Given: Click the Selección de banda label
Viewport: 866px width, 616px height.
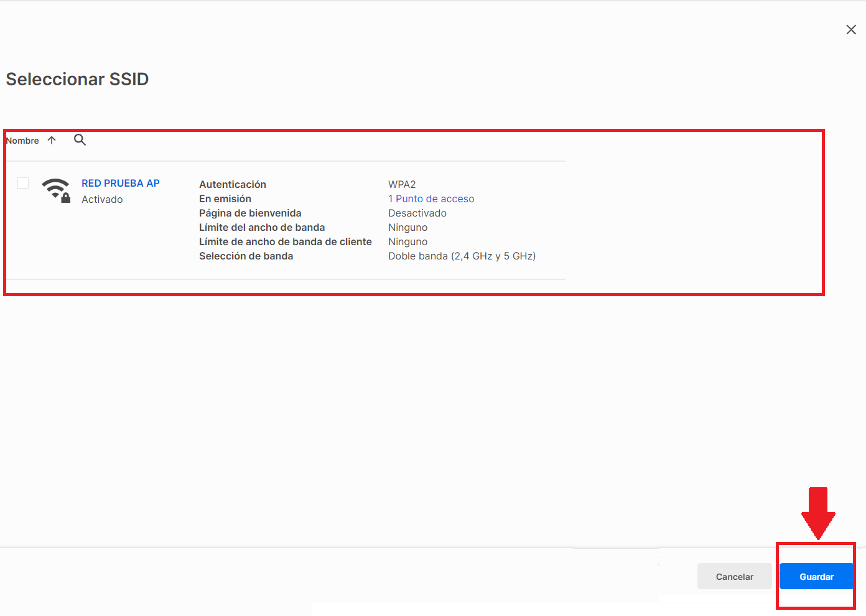Looking at the screenshot, I should [x=246, y=256].
